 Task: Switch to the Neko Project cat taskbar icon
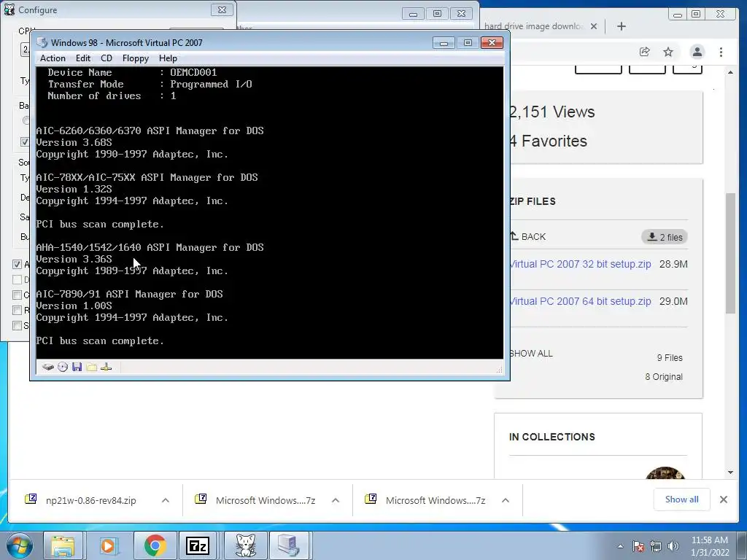[x=246, y=545]
